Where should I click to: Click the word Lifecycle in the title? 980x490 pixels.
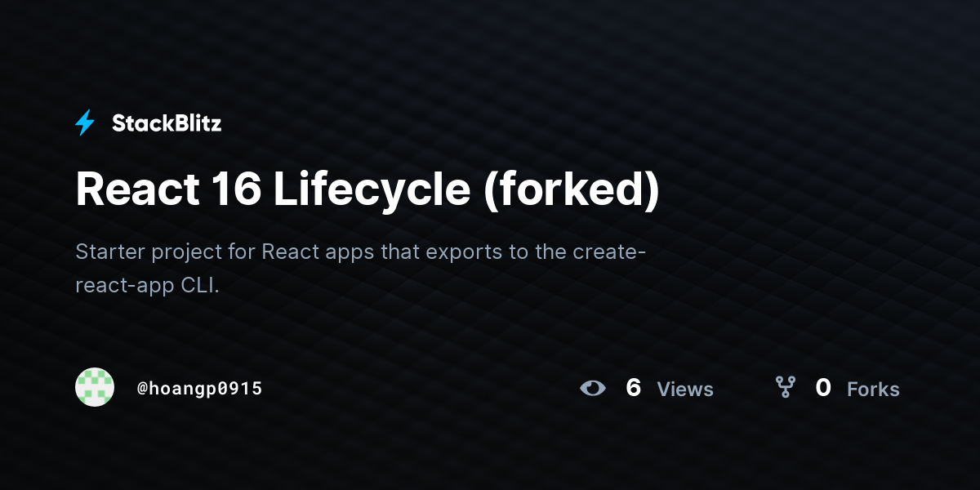click(x=372, y=190)
